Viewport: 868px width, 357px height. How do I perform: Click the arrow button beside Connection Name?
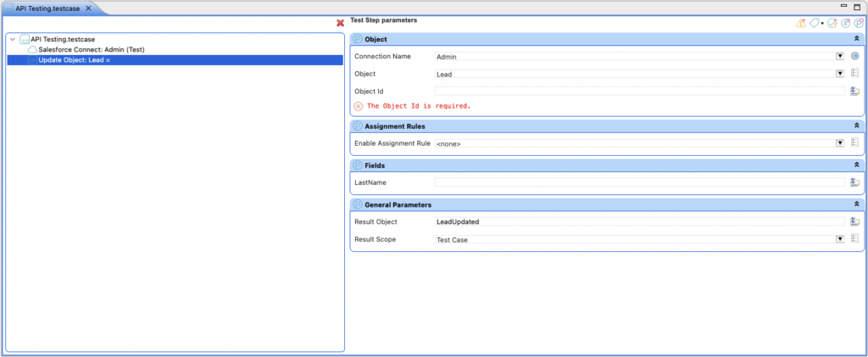coord(854,56)
